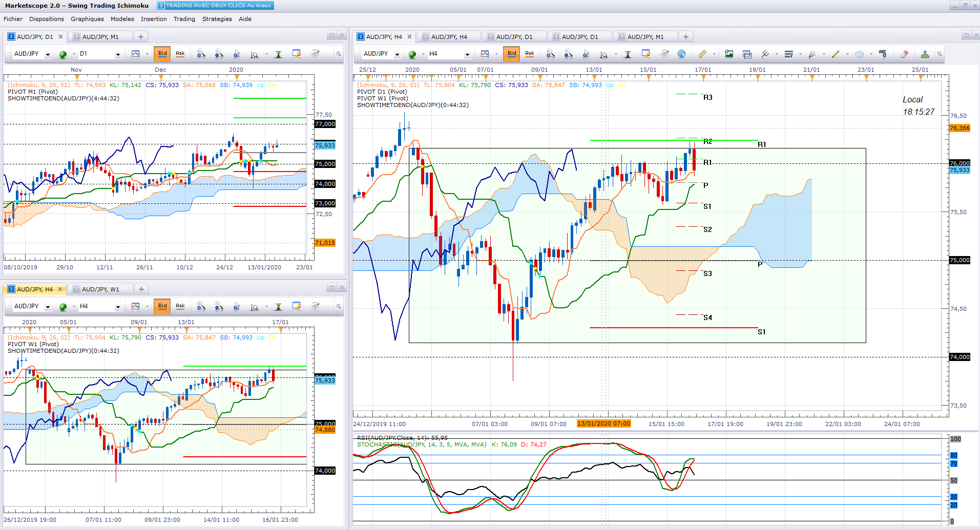980x530 pixels.
Task: Click vertical auto-scale icon in D1 panel
Action: pyautogui.click(x=278, y=54)
